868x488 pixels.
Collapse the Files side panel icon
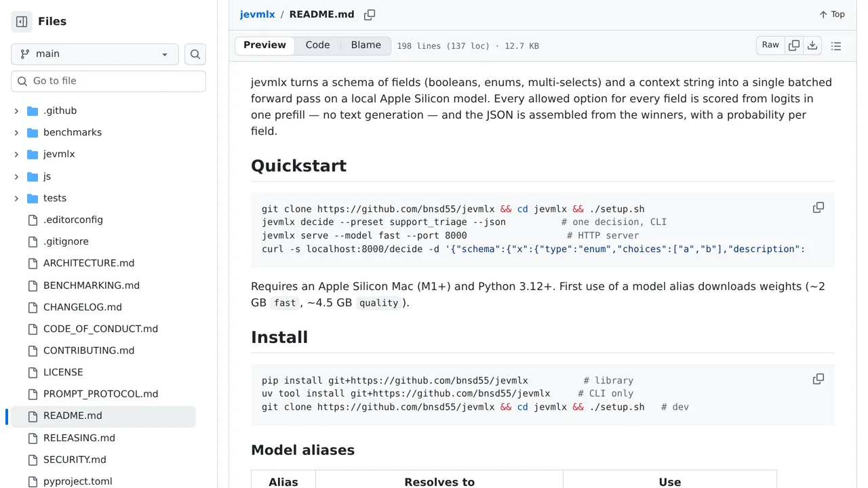[22, 22]
